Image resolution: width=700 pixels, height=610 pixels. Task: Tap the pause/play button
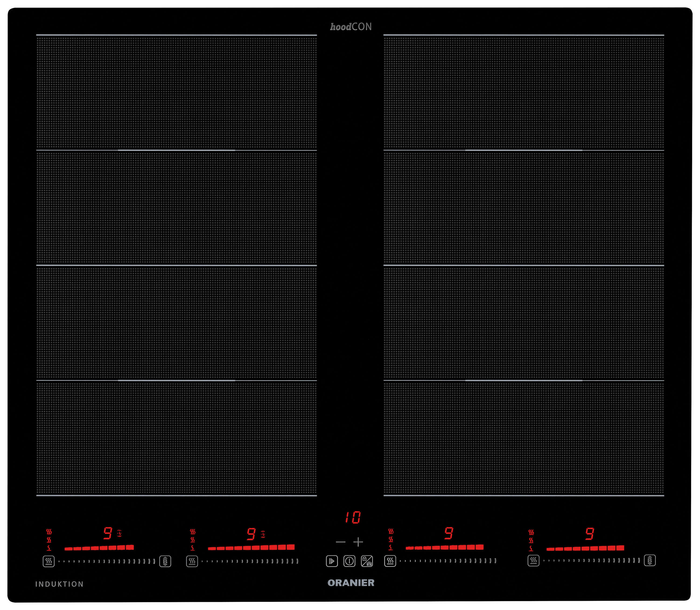point(332,561)
